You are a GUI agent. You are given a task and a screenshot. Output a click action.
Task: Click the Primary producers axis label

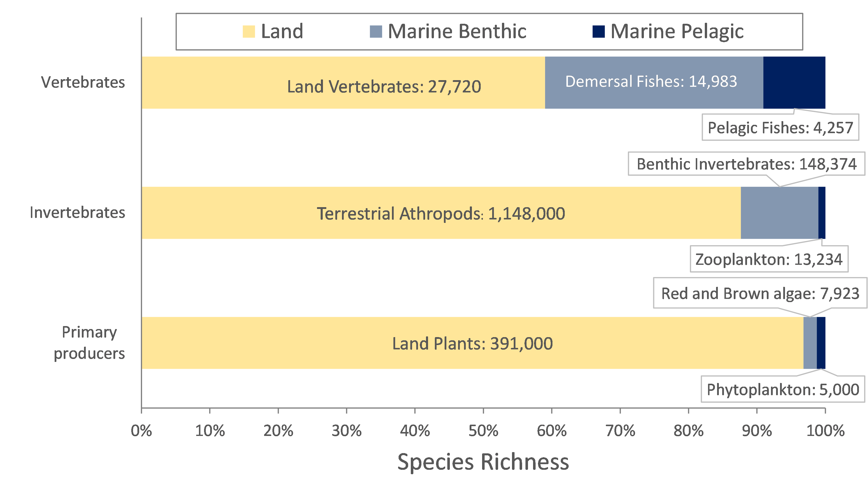point(89,343)
